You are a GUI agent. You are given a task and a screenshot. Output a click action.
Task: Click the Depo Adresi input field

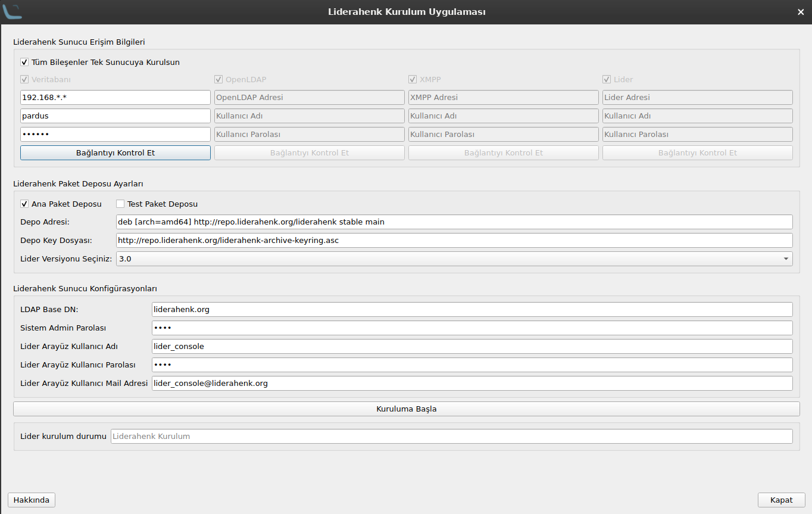point(454,222)
